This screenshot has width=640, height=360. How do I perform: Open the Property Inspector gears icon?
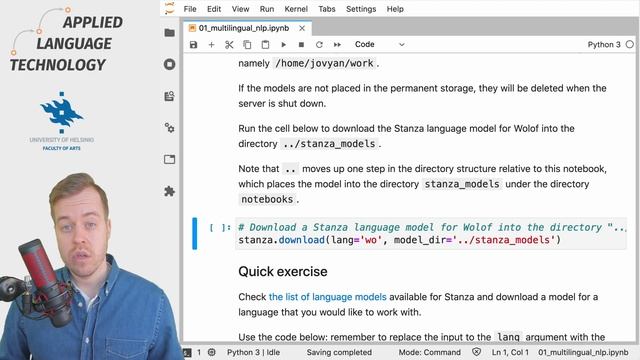pyautogui.click(x=169, y=128)
